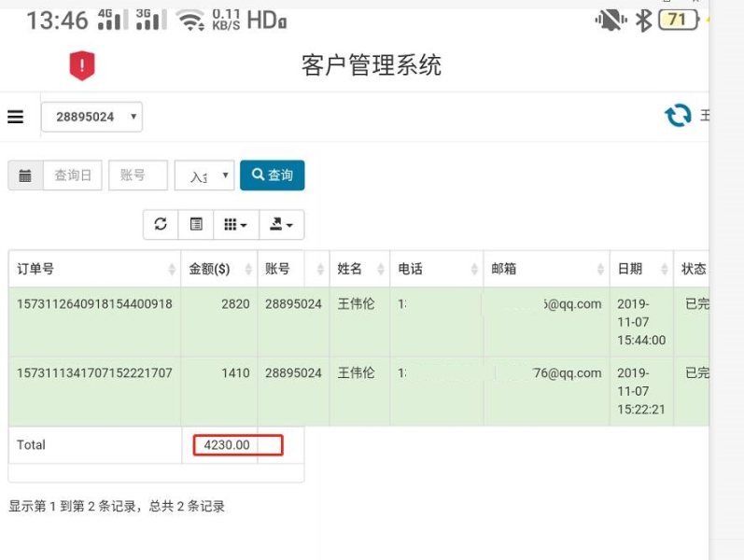Refresh the table with toolbar refresh button
This screenshot has height=560, width=744.
click(161, 224)
